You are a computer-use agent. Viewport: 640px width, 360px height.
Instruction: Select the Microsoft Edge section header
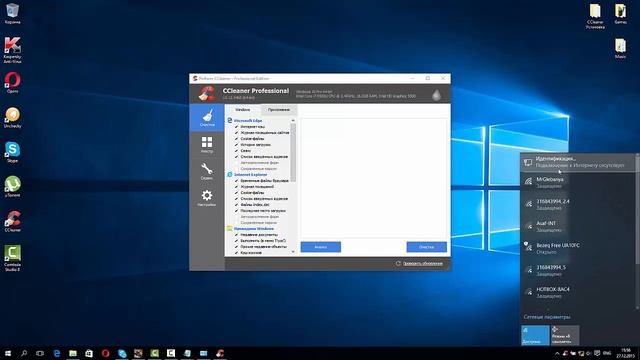coord(248,120)
